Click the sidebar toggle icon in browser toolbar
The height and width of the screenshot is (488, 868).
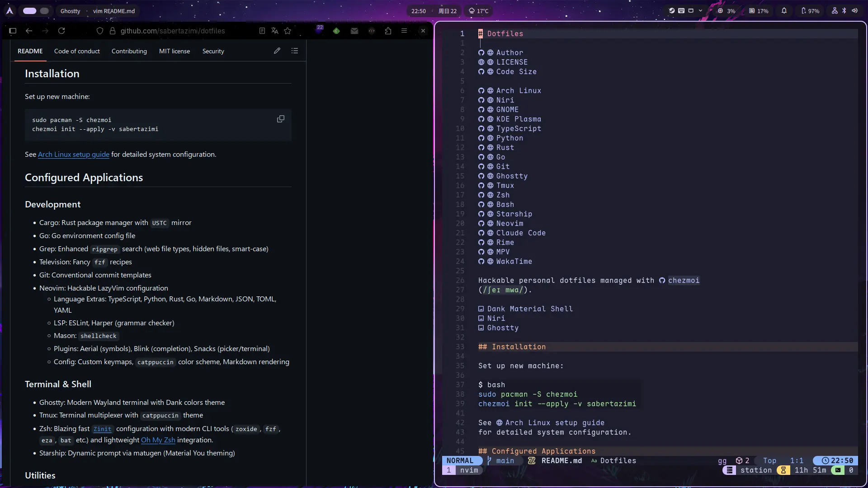(x=13, y=31)
